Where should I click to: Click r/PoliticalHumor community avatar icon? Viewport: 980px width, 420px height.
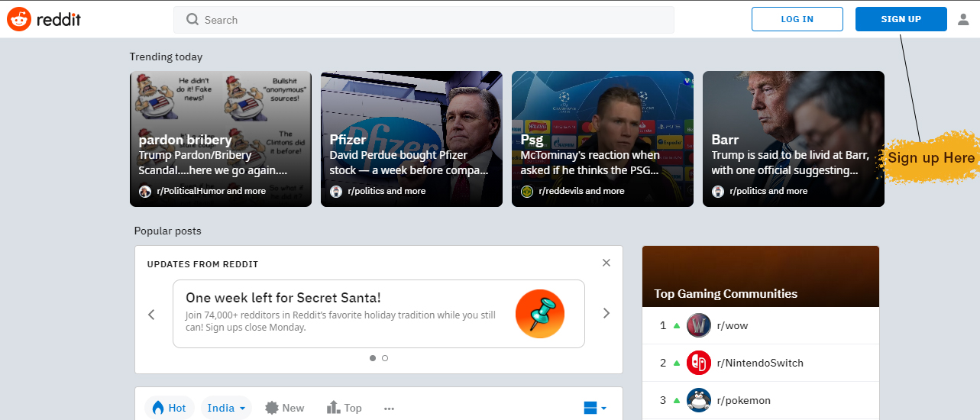click(145, 191)
